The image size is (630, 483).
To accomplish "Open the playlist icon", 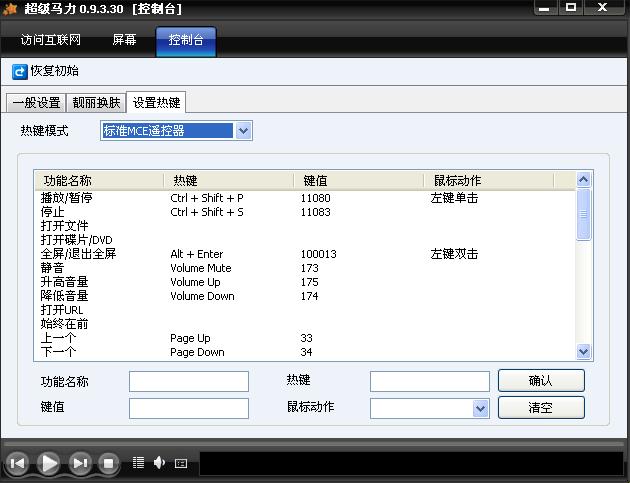I will 139,463.
